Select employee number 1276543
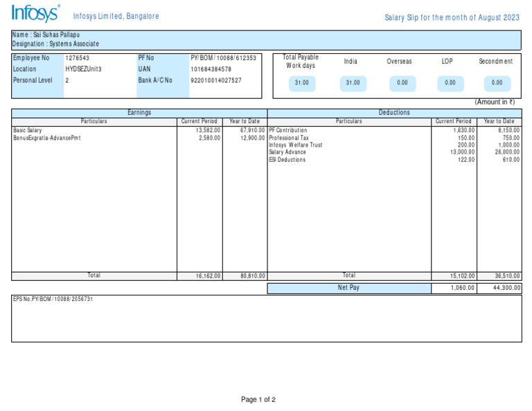Viewport: 532px width, 411px height. click(x=78, y=58)
